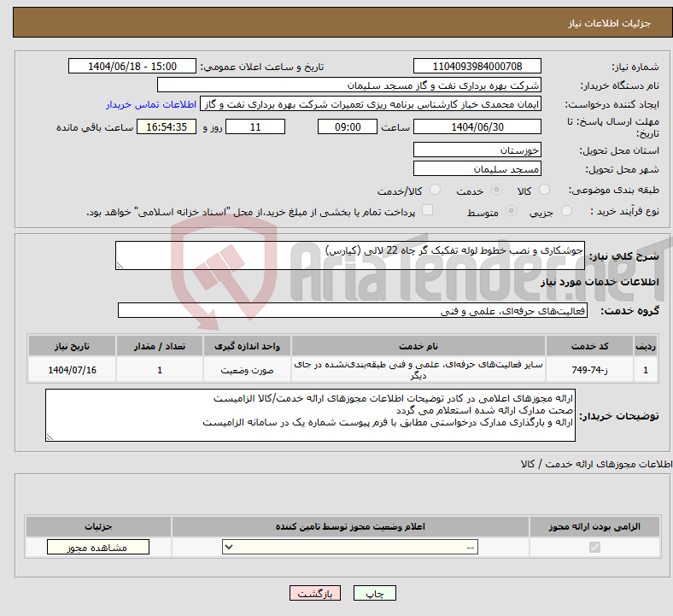Click the چاپ print button

pyautogui.click(x=374, y=594)
